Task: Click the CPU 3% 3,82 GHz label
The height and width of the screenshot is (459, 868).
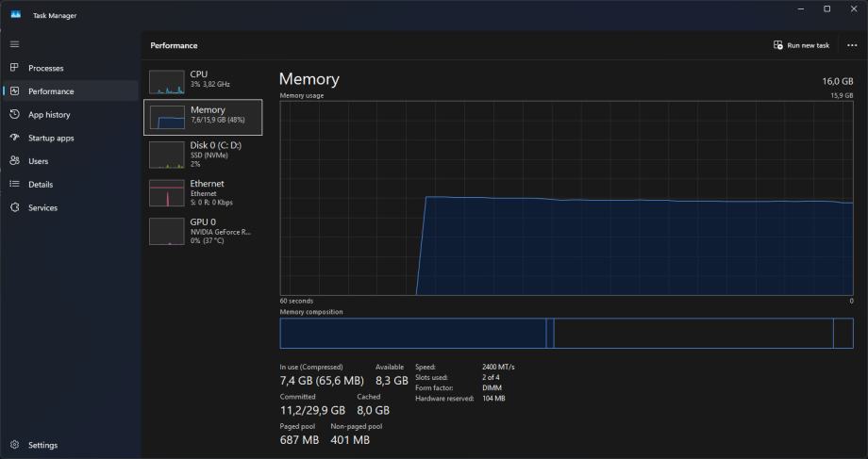Action: pyautogui.click(x=209, y=84)
